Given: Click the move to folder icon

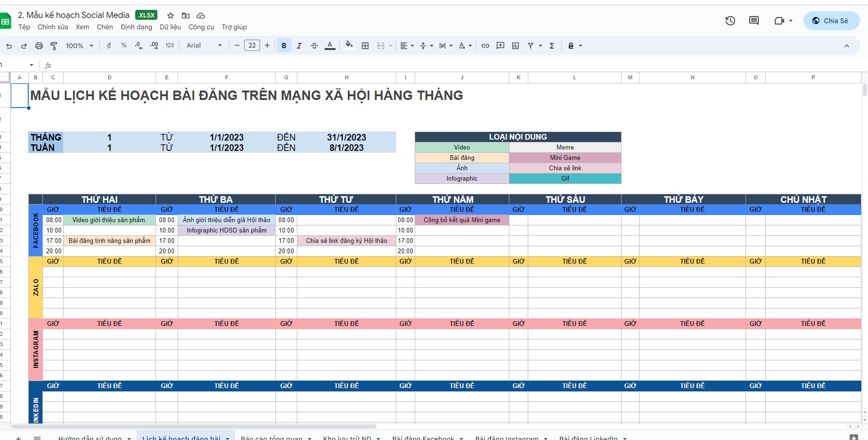Looking at the screenshot, I should point(186,16).
